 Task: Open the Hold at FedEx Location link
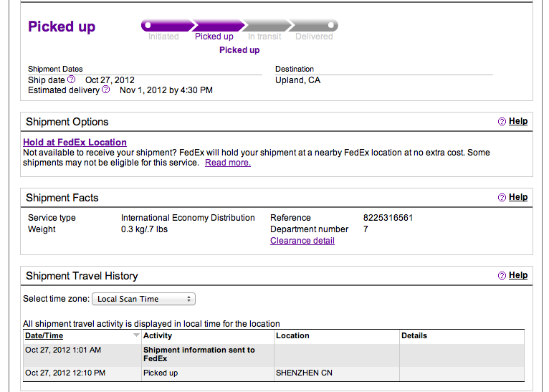pos(75,143)
